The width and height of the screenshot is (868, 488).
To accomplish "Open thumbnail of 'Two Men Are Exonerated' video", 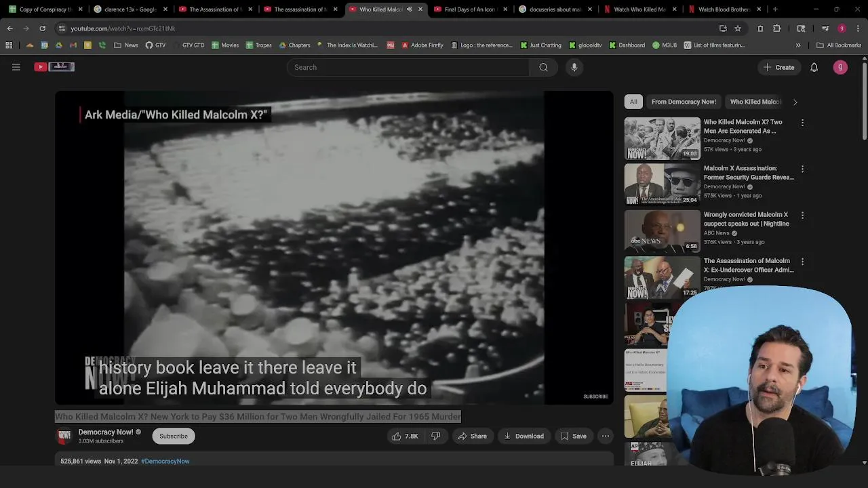I will coord(662,138).
